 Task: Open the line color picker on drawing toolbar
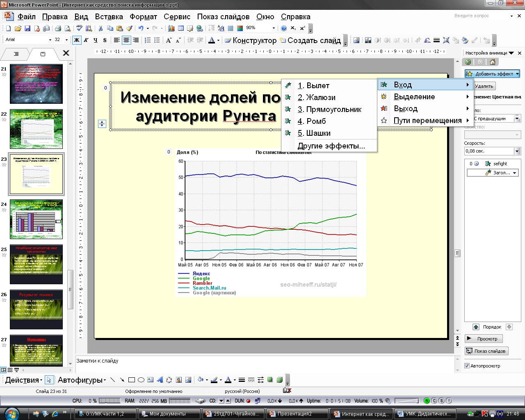(x=214, y=380)
